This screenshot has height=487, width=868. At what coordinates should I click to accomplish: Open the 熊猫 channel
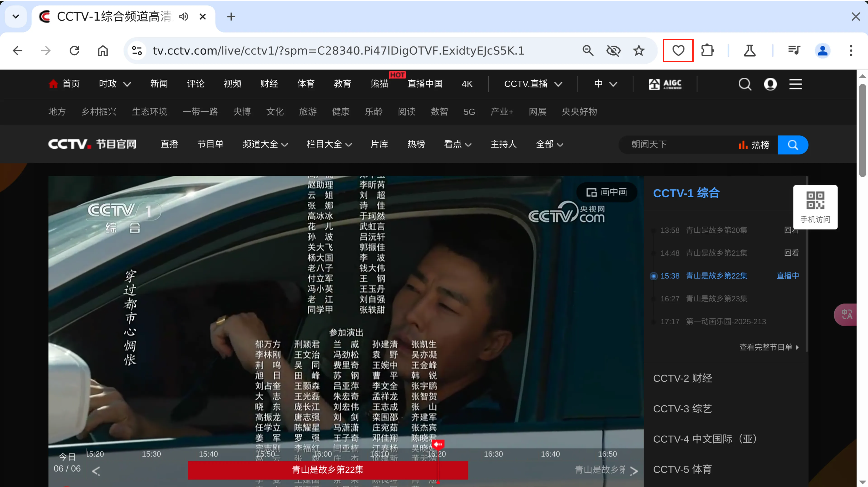379,84
